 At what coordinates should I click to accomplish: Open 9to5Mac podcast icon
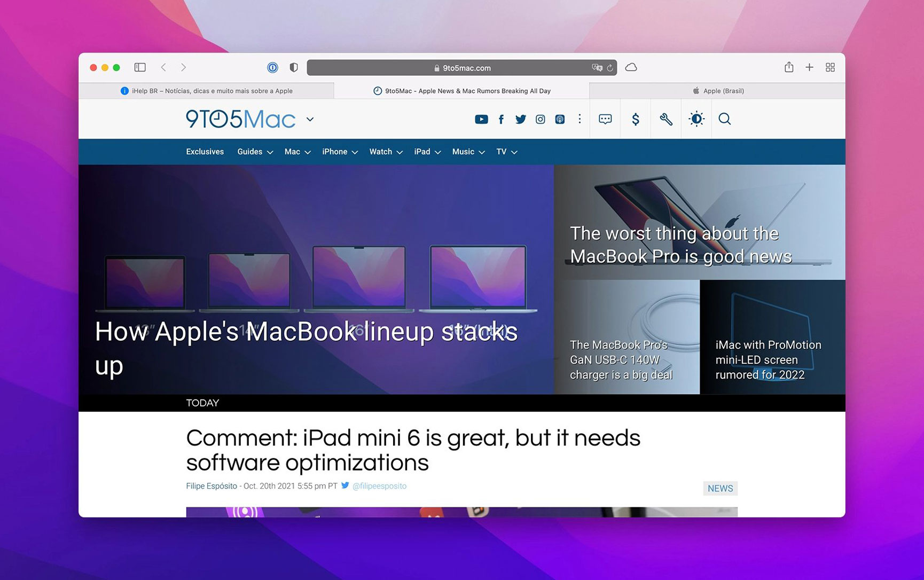point(560,119)
